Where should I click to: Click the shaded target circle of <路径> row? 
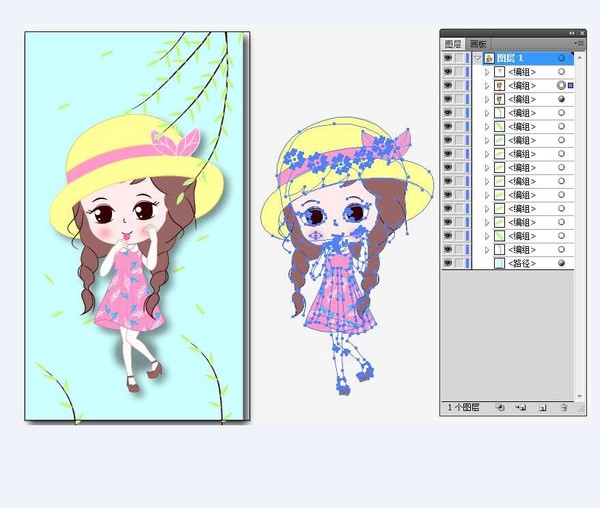(x=561, y=263)
